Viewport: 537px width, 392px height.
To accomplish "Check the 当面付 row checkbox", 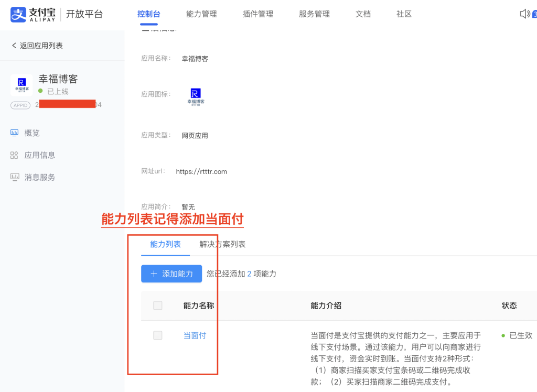I will (x=157, y=335).
